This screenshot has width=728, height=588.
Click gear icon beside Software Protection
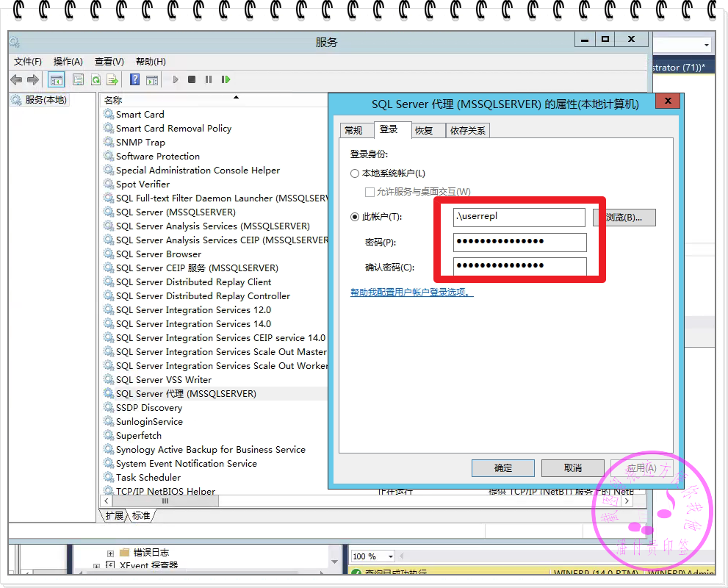[x=109, y=156]
